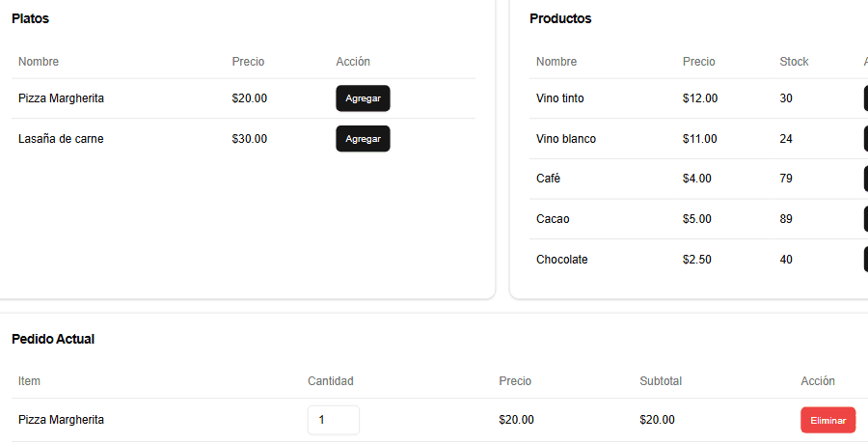The height and width of the screenshot is (444, 868).
Task: Click the Chocolate stock value 40
Action: (x=785, y=260)
